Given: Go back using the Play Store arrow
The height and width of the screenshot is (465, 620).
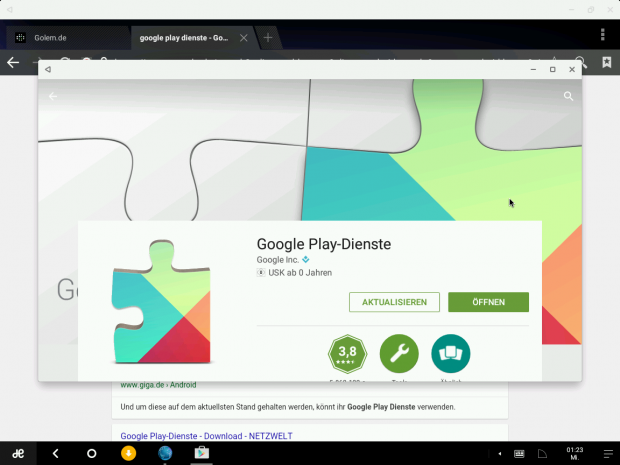Looking at the screenshot, I should click(x=53, y=97).
